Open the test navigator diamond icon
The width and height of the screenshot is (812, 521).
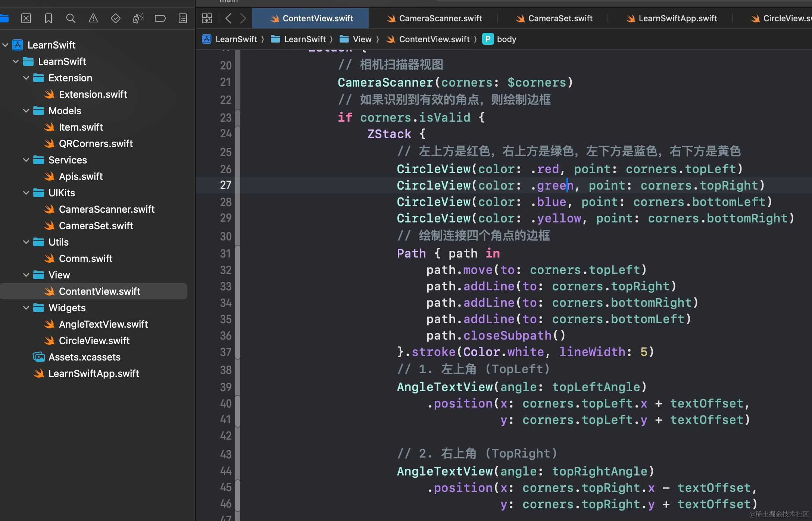click(116, 18)
